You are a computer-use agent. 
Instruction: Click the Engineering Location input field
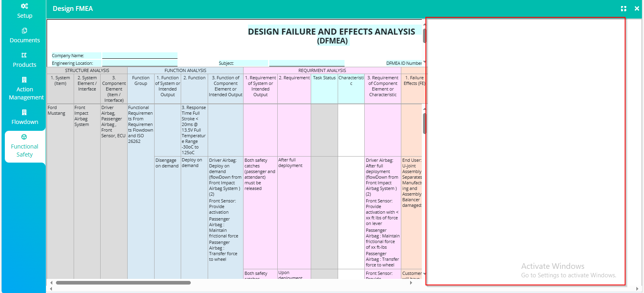pyautogui.click(x=140, y=63)
